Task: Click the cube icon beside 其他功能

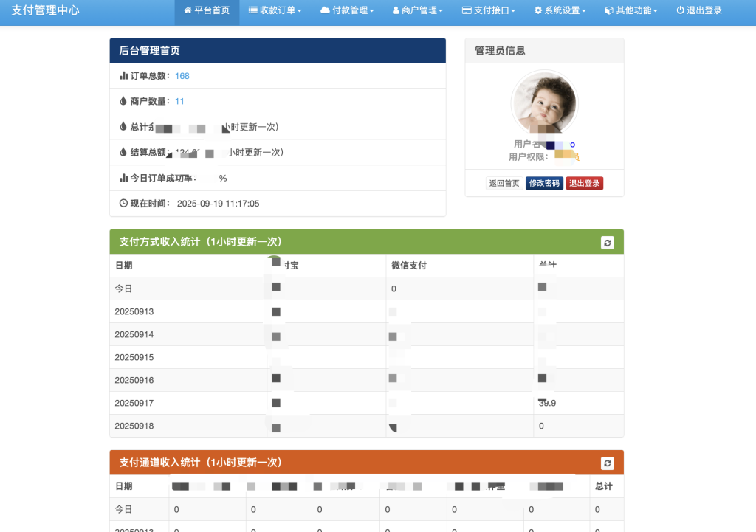Action: pos(608,11)
